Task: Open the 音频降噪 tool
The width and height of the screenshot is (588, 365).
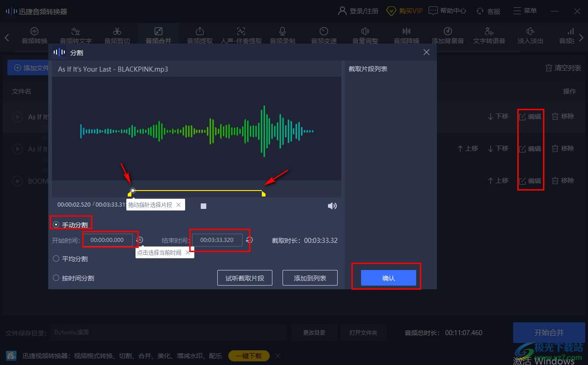Action: [x=407, y=36]
